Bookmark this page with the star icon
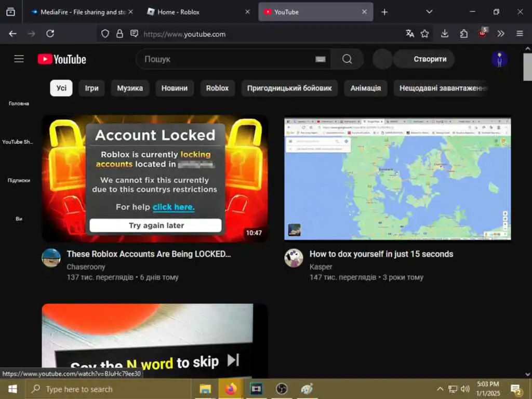The height and width of the screenshot is (399, 532). point(425,34)
